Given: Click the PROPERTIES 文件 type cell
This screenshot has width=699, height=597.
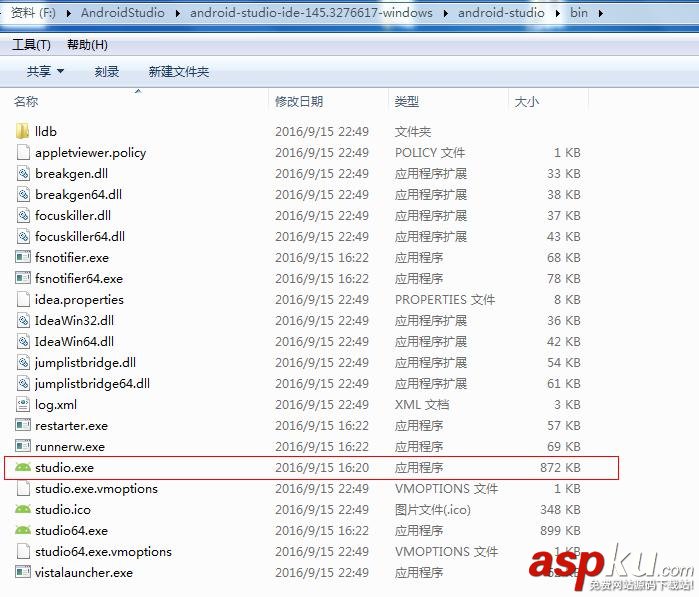Looking at the screenshot, I should coord(445,299).
